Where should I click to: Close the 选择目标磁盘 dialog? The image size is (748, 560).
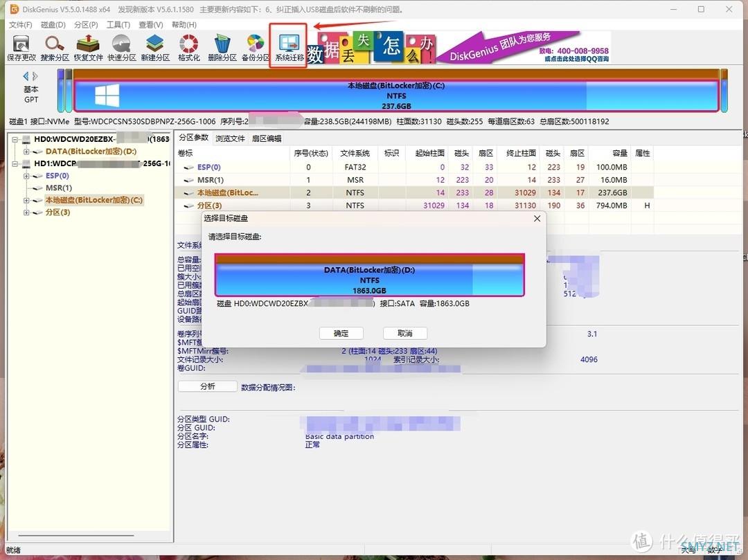tap(537, 218)
